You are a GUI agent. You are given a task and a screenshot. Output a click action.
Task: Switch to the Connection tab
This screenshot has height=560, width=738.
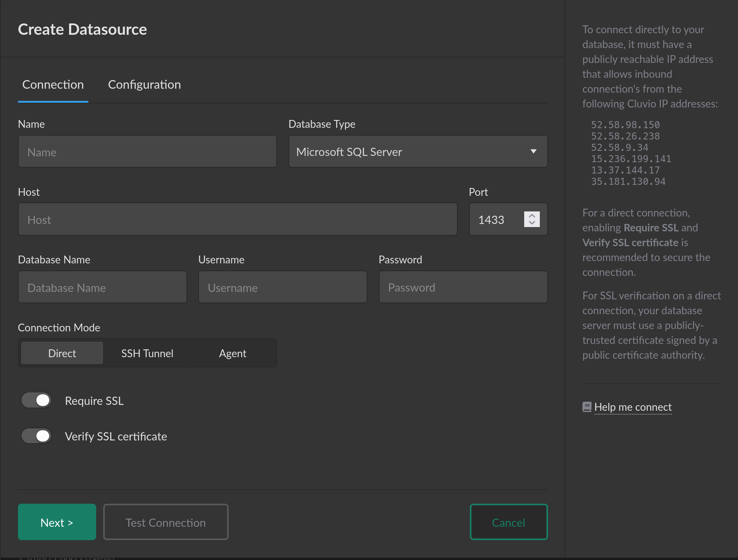(53, 85)
